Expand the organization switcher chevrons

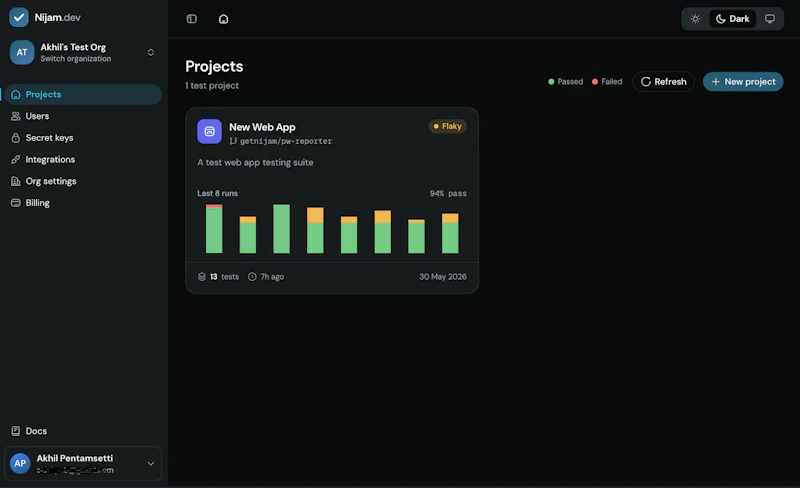click(x=151, y=53)
